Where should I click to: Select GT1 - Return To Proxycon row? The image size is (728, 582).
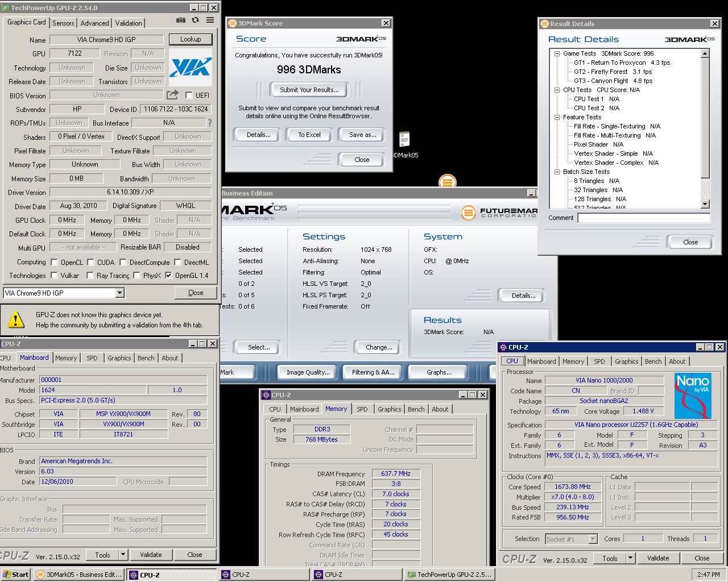(622, 63)
